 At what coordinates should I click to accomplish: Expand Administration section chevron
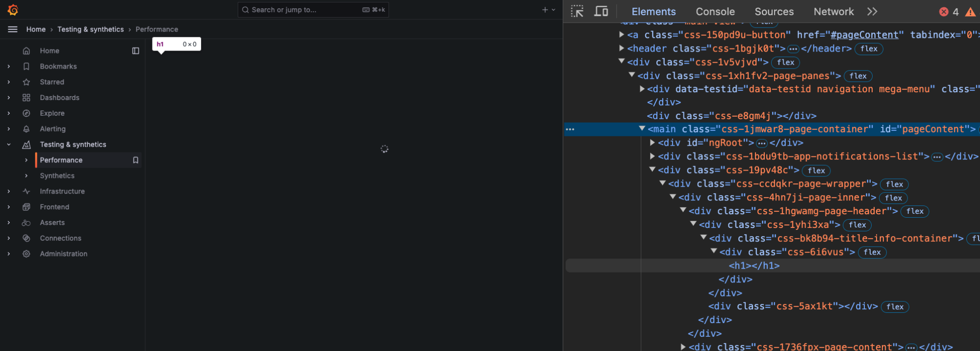[x=9, y=254]
